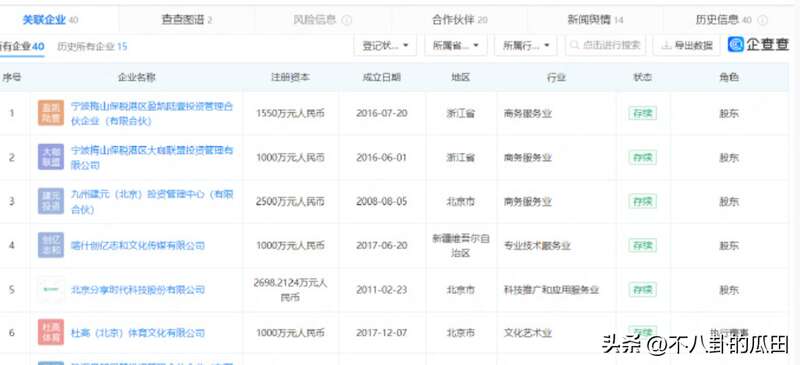Select the 所有企业 40 sub-tab
Viewport: 800px width, 365px height.
click(x=21, y=46)
